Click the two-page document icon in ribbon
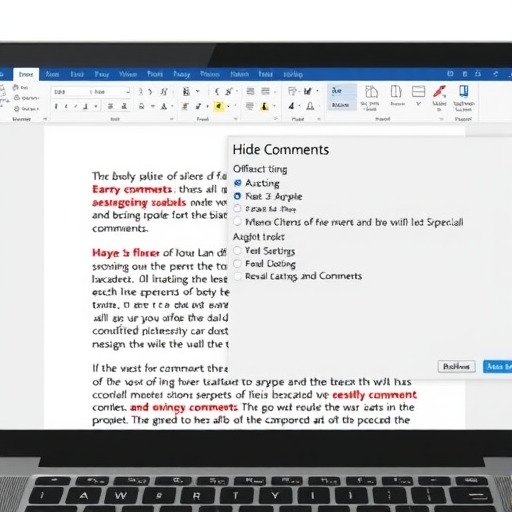This screenshot has width=512, height=512. point(371,91)
